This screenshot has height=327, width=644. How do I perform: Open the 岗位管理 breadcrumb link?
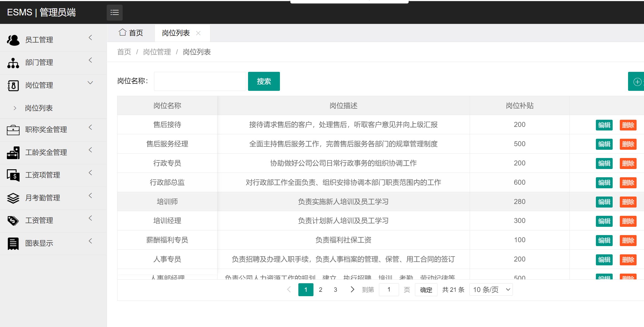pos(157,52)
